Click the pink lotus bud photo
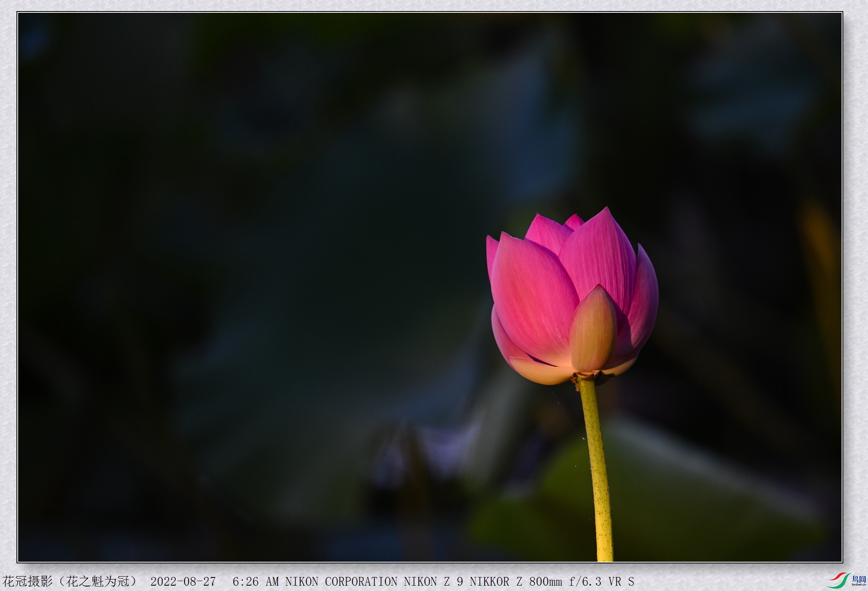This screenshot has height=591, width=868. [430, 287]
